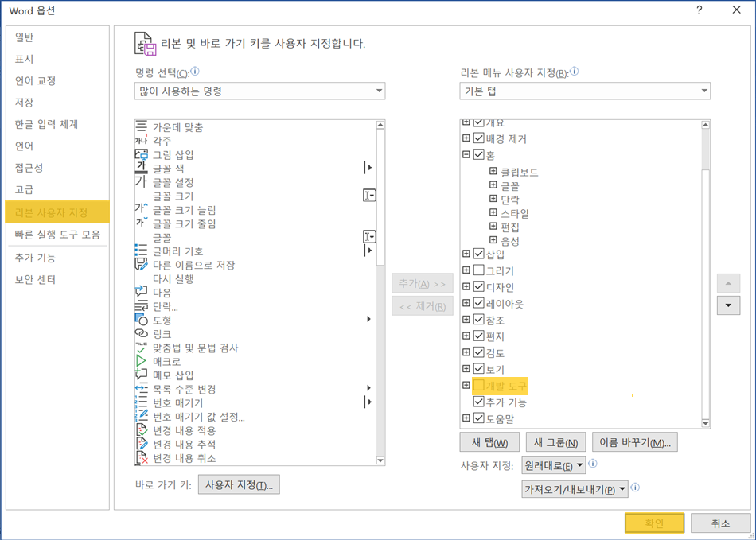Select the 글머리 기호 bullets icon
Screen dimensions: 756x540
tap(142, 251)
